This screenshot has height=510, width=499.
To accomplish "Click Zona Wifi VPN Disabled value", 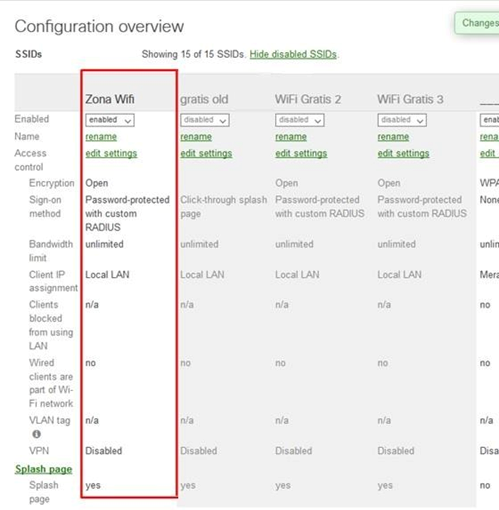I will [104, 451].
